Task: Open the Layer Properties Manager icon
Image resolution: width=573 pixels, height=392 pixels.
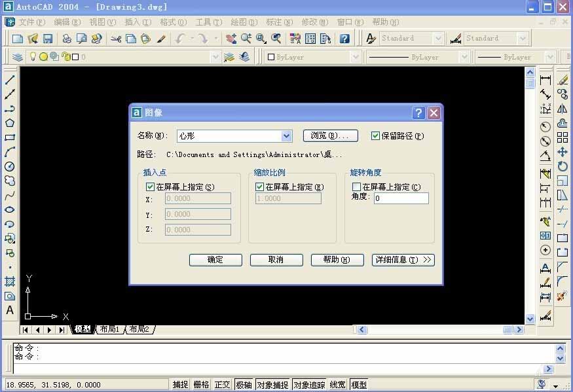Action: (17, 57)
